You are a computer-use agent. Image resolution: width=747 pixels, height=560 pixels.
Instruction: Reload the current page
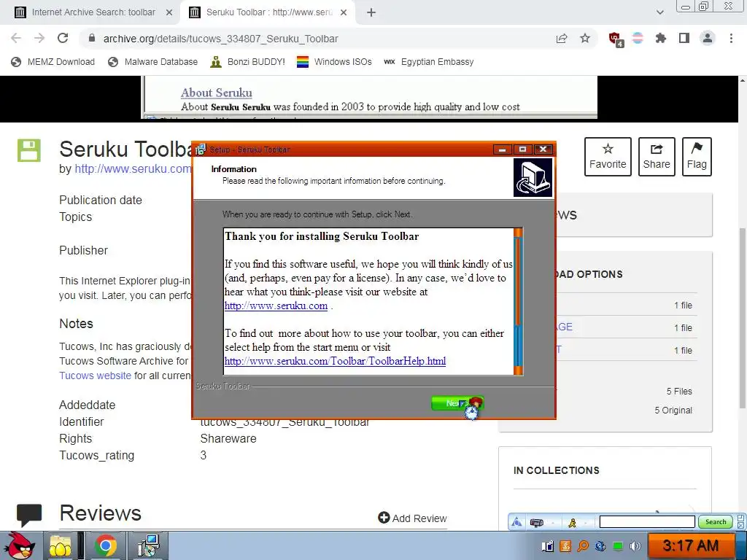pos(63,38)
